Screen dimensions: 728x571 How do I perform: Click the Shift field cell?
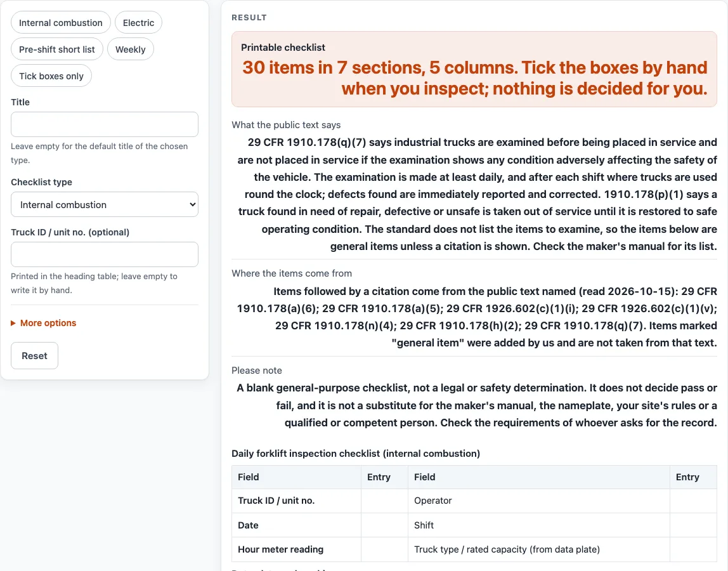tap(538, 525)
